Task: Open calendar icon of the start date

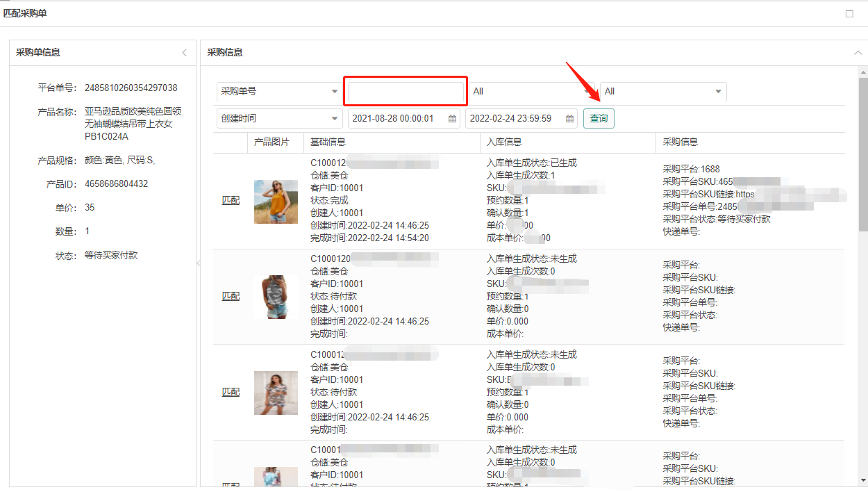Action: pyautogui.click(x=452, y=119)
